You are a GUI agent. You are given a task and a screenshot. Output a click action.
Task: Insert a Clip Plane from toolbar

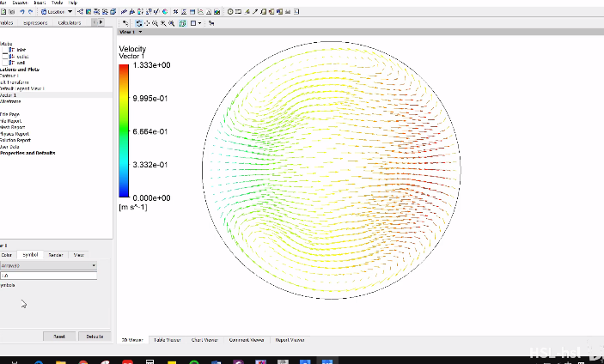pos(156,11)
